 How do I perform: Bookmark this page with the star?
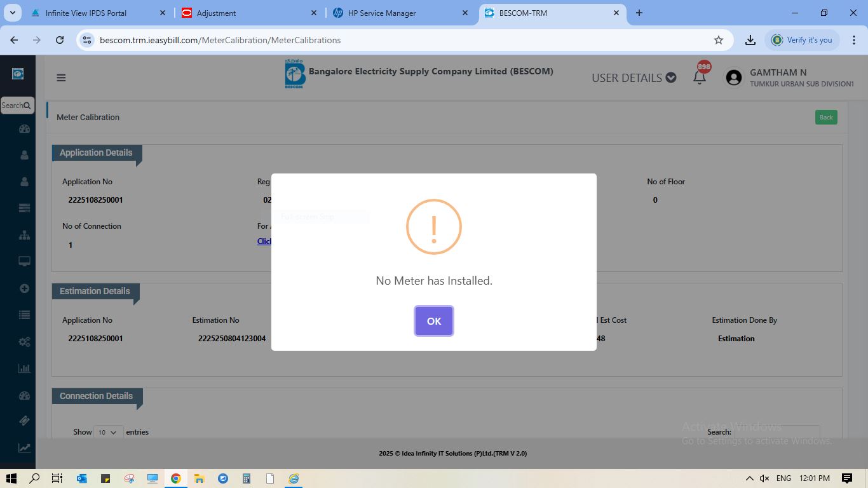click(x=719, y=40)
